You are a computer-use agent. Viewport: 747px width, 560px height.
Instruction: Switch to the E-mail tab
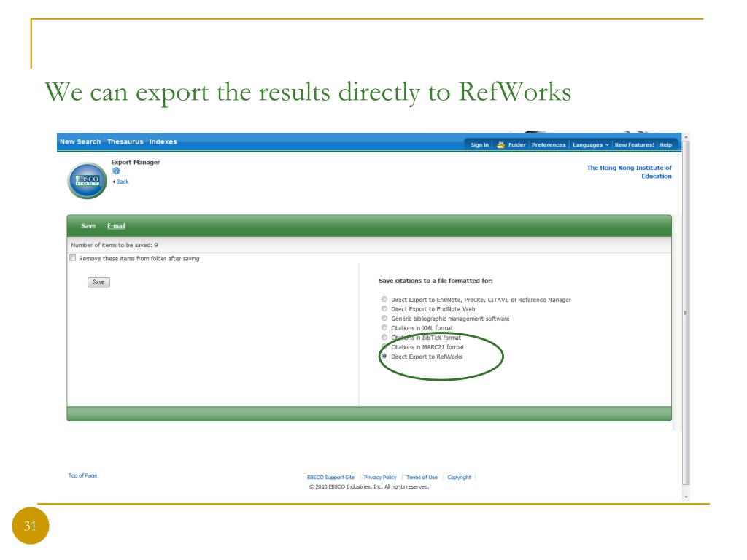click(116, 226)
